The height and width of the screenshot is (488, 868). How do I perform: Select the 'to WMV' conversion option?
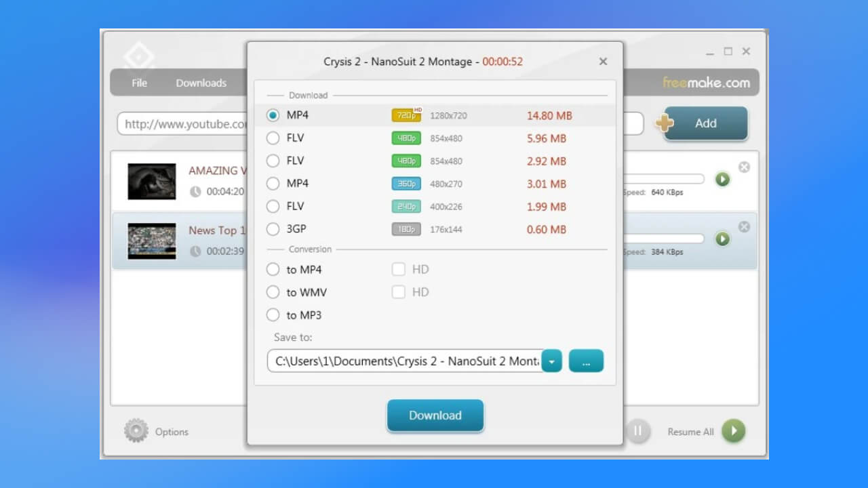click(x=273, y=292)
